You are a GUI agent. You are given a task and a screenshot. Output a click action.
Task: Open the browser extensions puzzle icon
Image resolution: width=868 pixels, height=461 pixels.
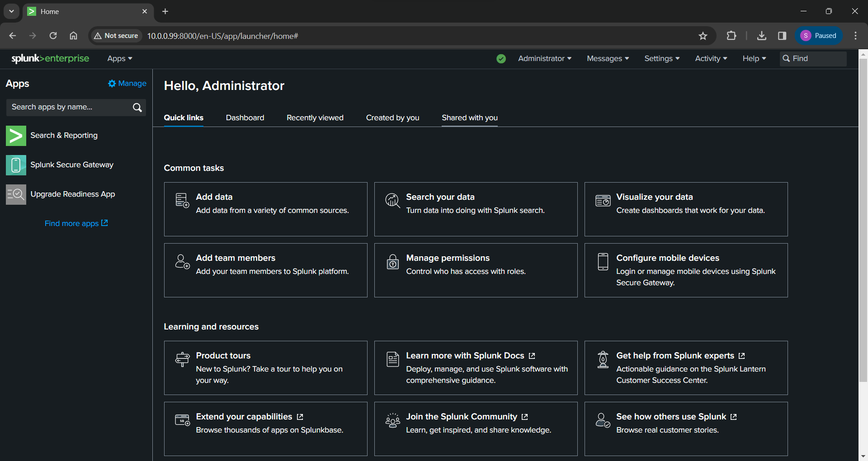(731, 36)
